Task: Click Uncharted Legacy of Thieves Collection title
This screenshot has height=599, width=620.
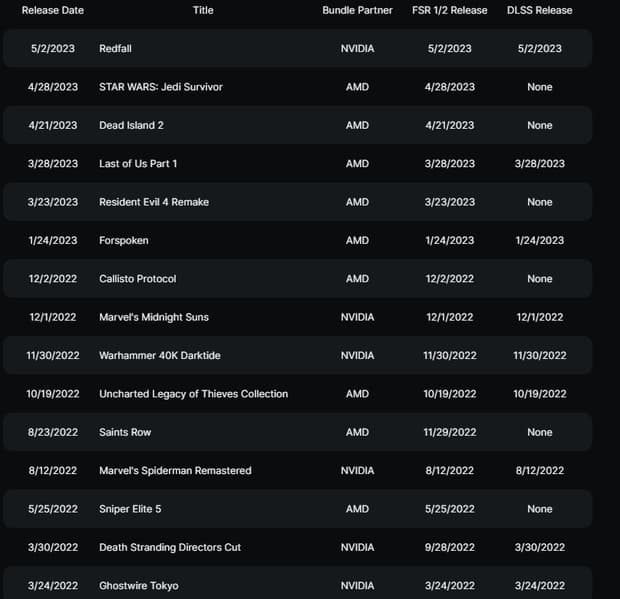Action: [x=193, y=394]
